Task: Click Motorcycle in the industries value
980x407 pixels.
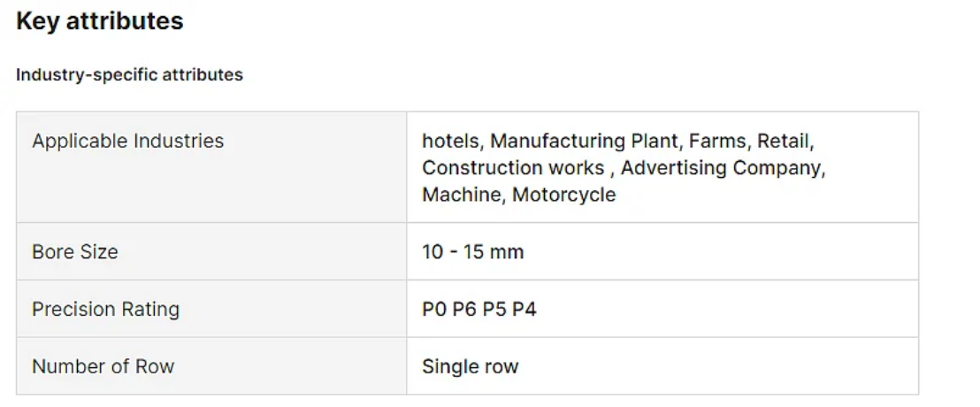Action: tap(563, 195)
